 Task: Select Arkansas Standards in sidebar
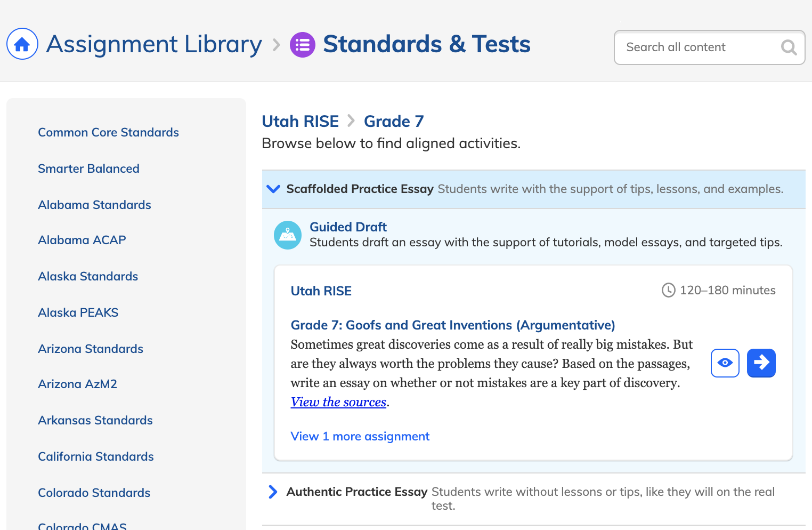[x=95, y=420]
